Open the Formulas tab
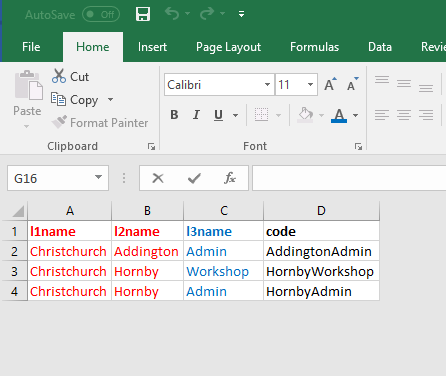 [314, 47]
